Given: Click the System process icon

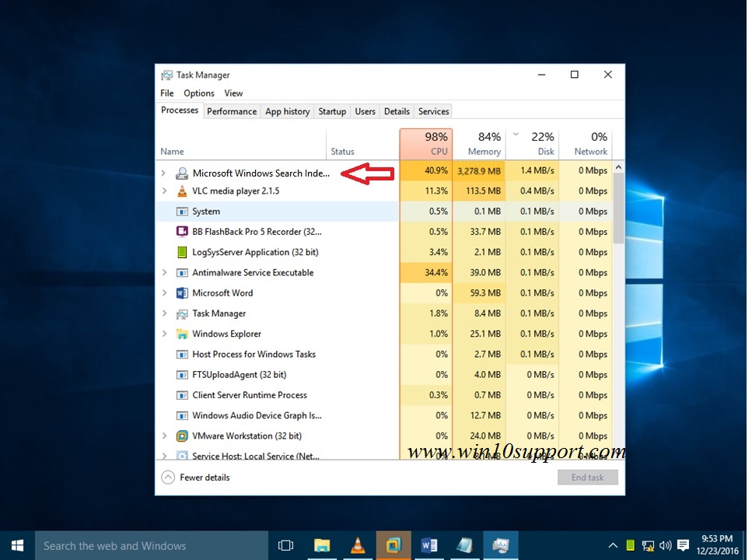Looking at the screenshot, I should [182, 212].
